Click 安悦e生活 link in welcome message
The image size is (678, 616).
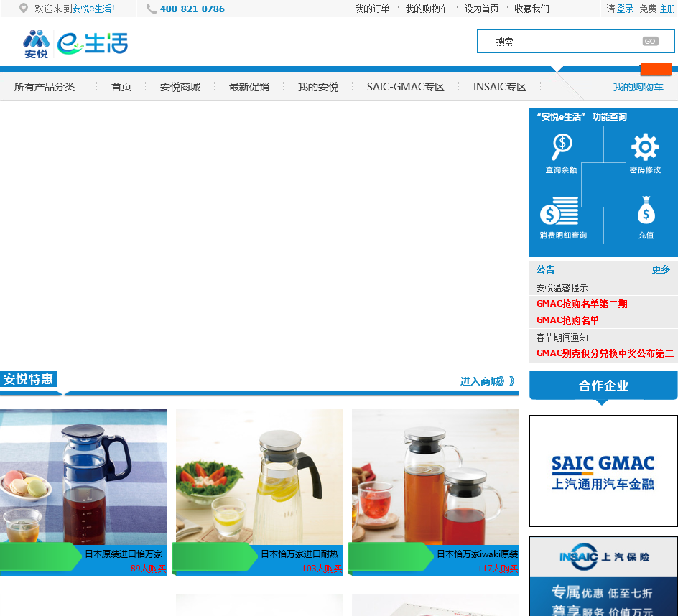click(x=92, y=9)
